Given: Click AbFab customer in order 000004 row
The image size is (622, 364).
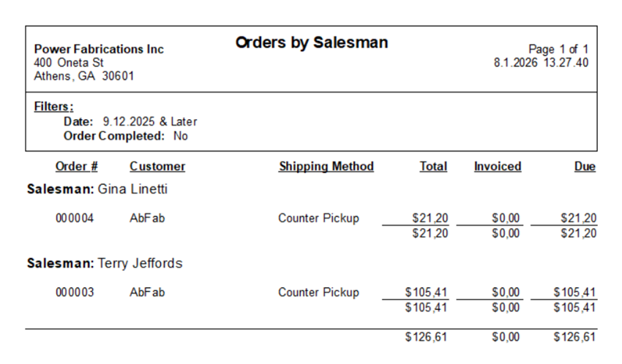Looking at the screenshot, I should (147, 219).
